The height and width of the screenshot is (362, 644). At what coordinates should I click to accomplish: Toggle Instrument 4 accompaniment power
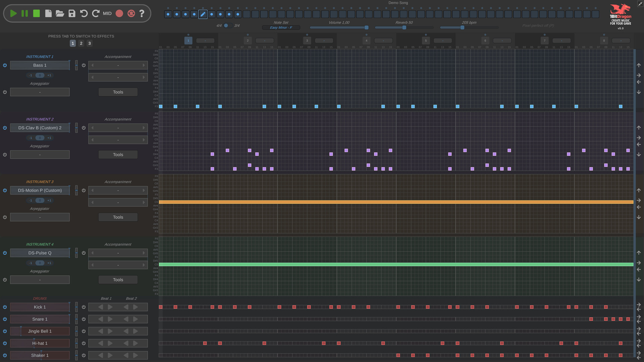click(x=84, y=253)
